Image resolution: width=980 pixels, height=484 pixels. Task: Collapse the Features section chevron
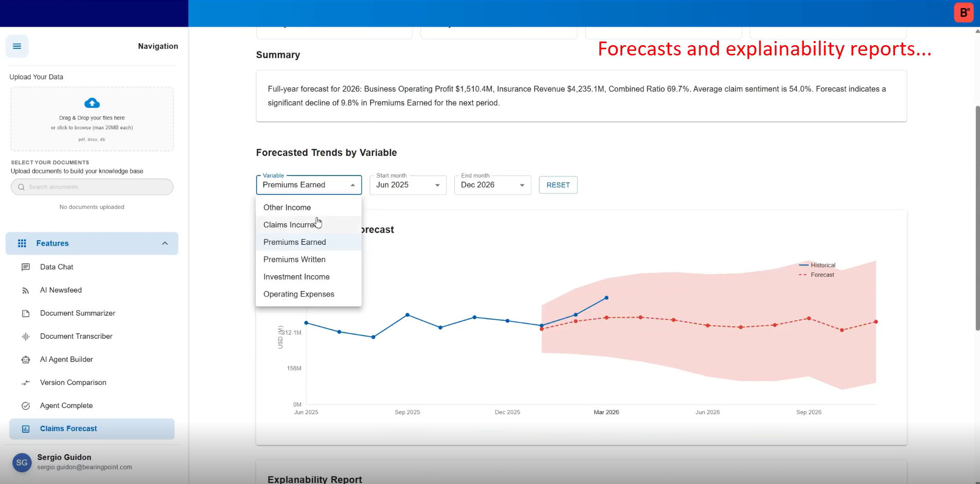click(165, 243)
